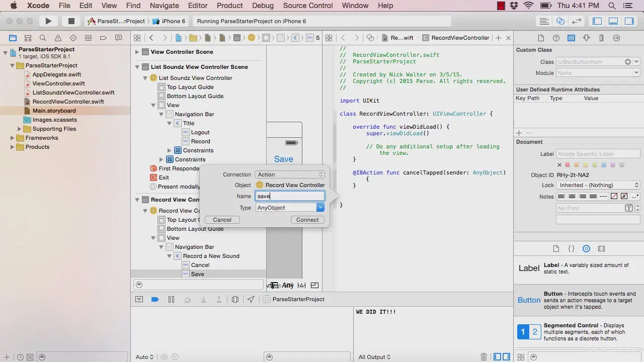Open the Type combo box dropdown arrow

pos(320,207)
